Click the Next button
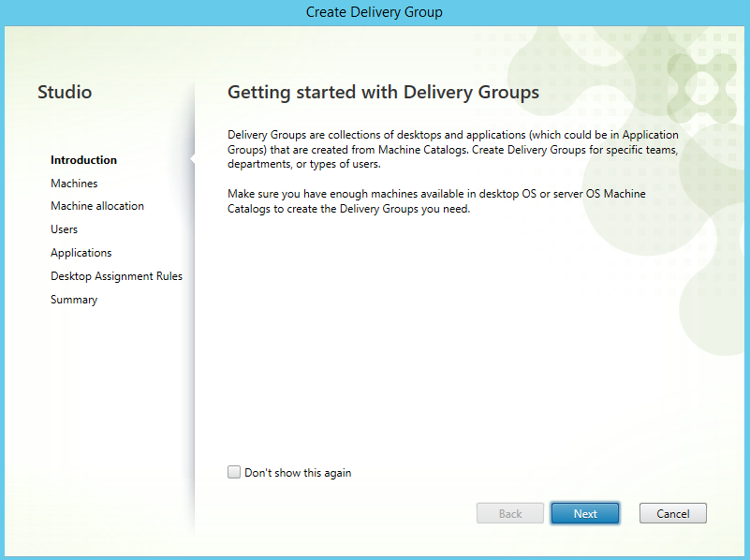 [x=585, y=513]
